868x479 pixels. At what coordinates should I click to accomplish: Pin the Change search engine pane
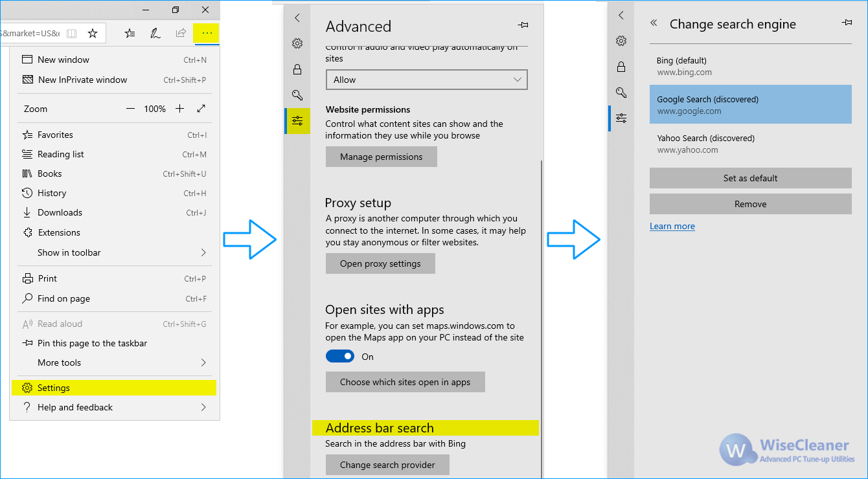[847, 23]
